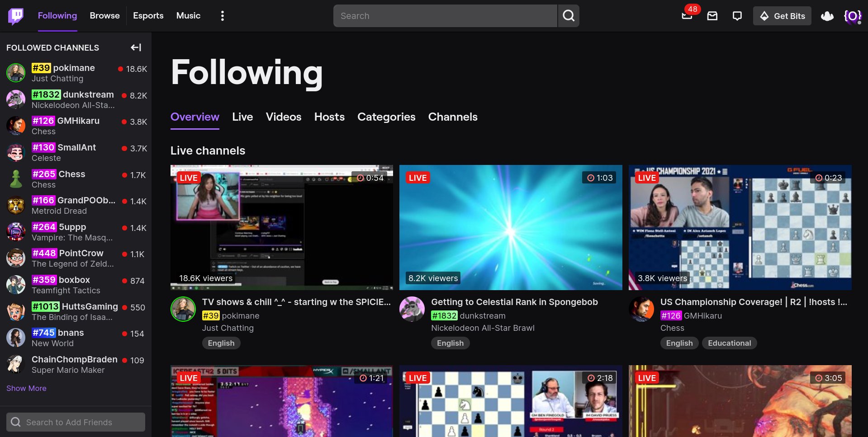Click English tag on pokimane's card

pyautogui.click(x=221, y=343)
